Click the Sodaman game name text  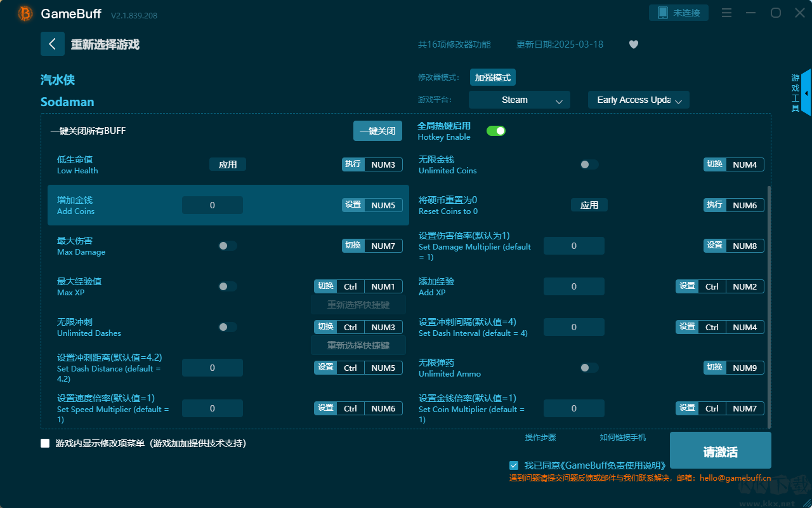(x=67, y=102)
